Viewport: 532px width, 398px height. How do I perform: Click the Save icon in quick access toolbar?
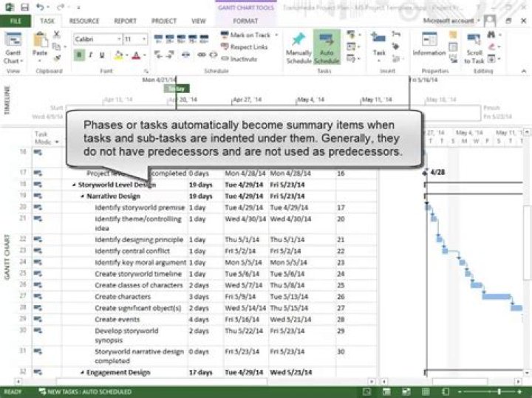(23, 7)
